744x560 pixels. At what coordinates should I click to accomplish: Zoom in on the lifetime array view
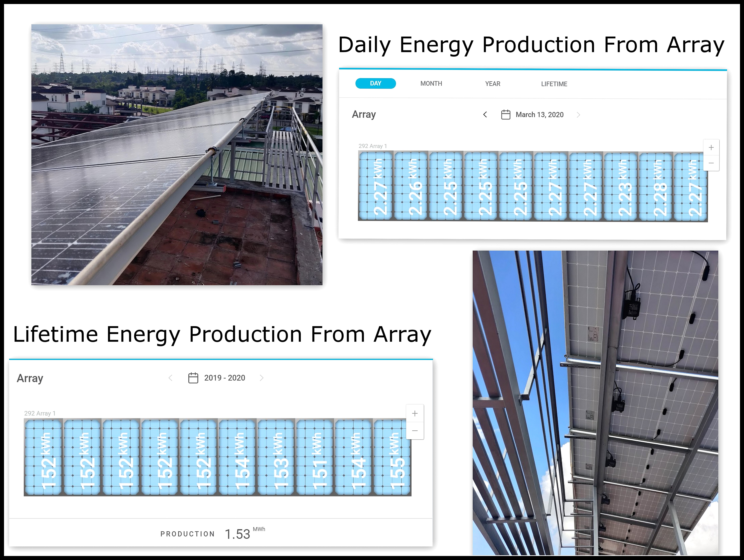415,413
